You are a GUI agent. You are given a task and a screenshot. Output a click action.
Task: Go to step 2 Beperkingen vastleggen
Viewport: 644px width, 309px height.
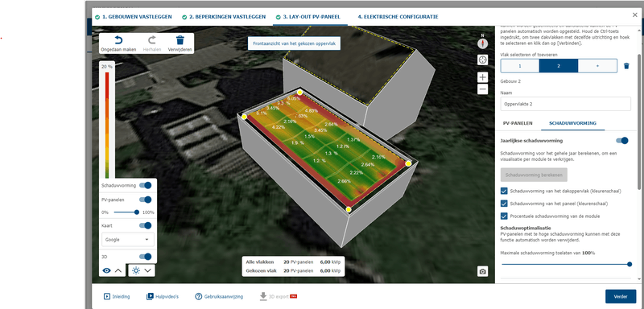[224, 17]
